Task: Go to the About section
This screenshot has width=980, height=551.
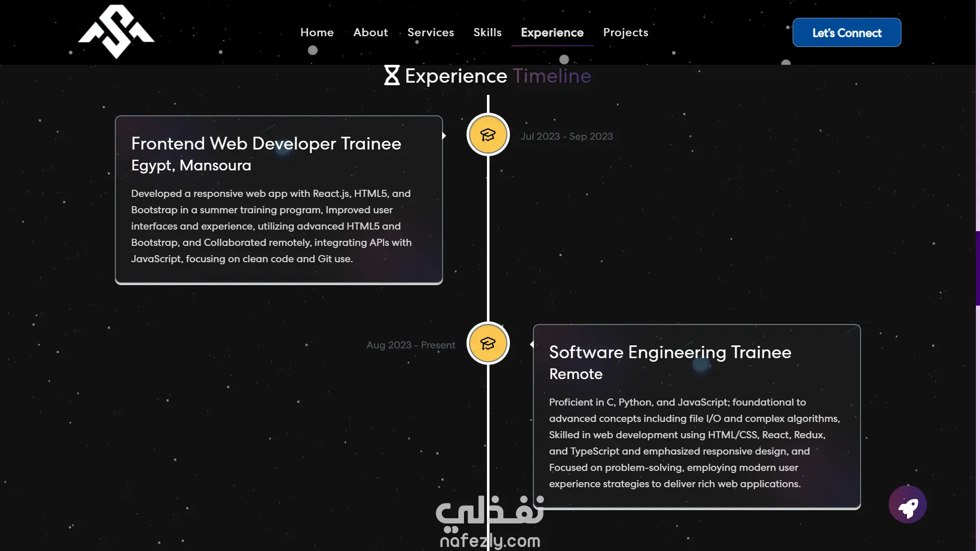Action: coord(371,33)
